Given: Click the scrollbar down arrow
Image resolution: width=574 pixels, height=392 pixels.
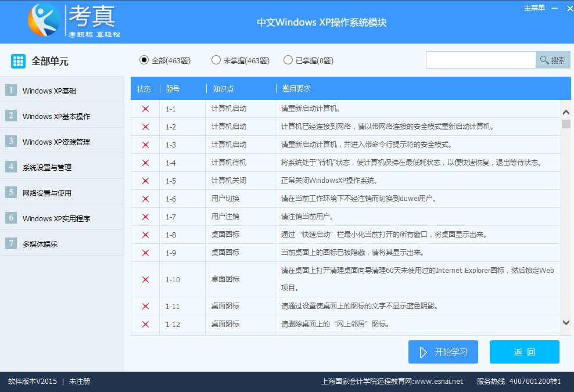Looking at the screenshot, I should pyautogui.click(x=566, y=322).
